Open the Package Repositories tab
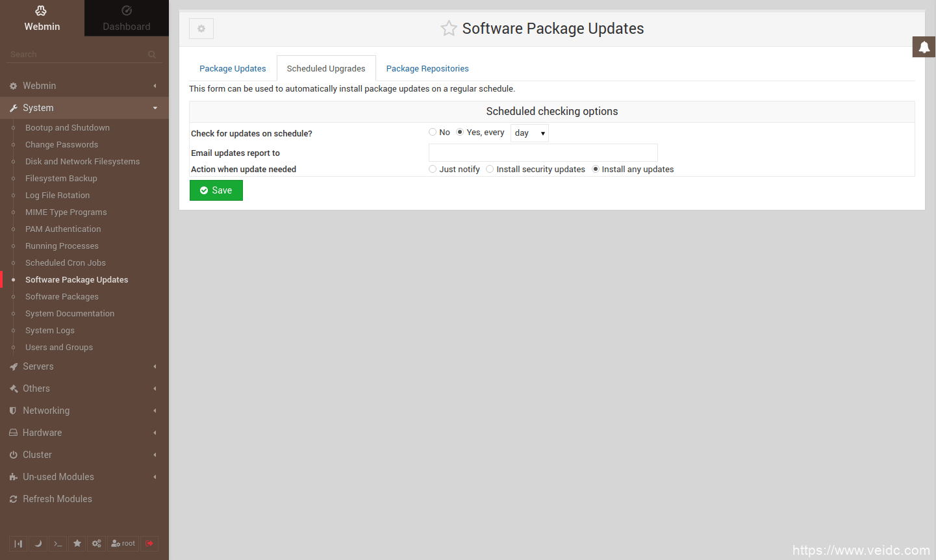The image size is (936, 560). click(427, 69)
